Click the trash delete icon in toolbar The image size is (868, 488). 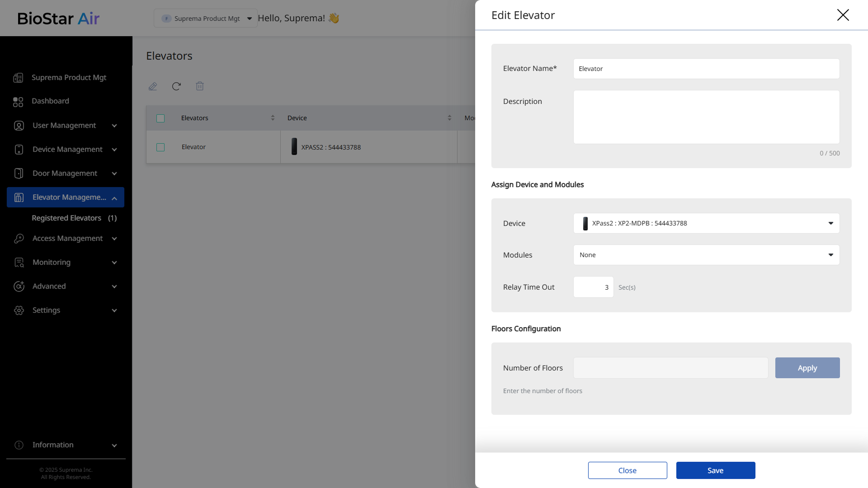[x=200, y=86]
